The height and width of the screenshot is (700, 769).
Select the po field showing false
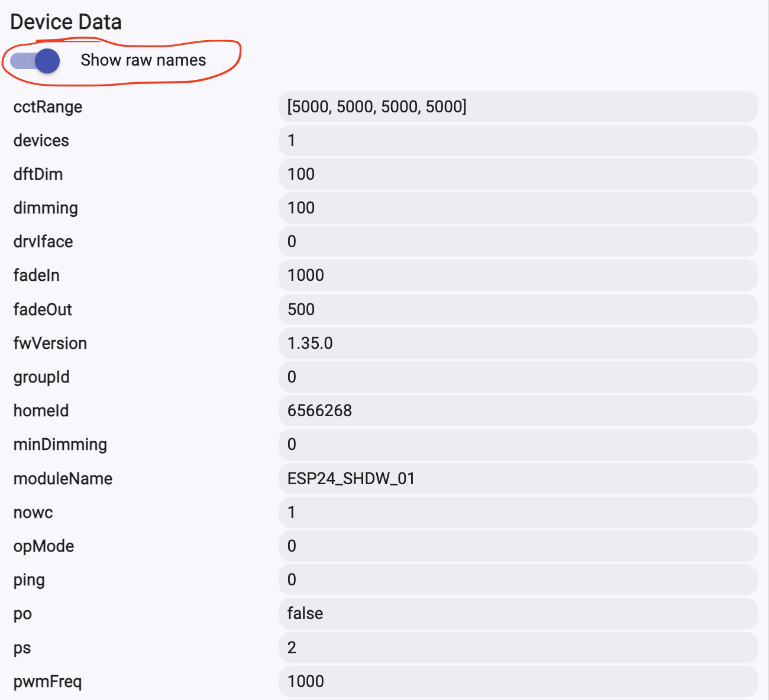[x=518, y=614]
